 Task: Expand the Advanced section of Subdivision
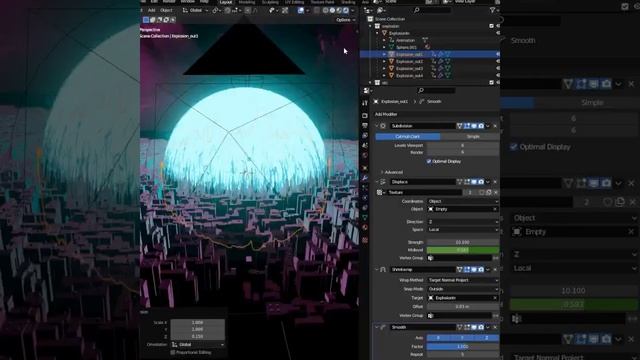click(392, 172)
